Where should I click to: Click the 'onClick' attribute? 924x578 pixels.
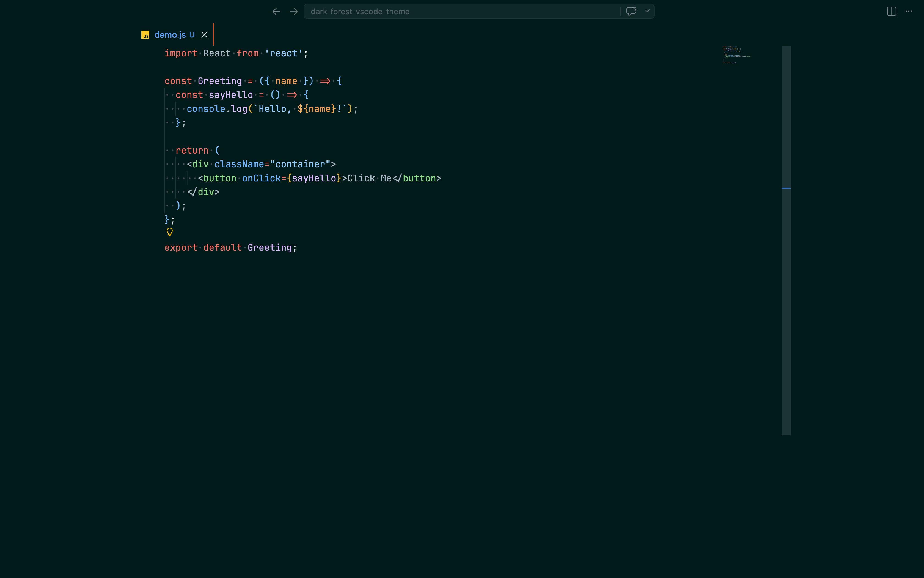(262, 178)
